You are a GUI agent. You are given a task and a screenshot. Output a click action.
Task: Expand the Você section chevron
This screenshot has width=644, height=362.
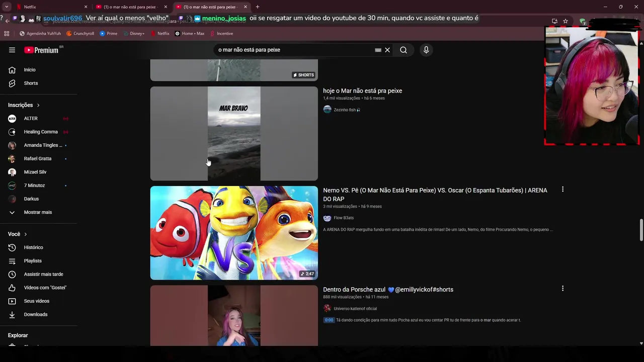coord(26,234)
